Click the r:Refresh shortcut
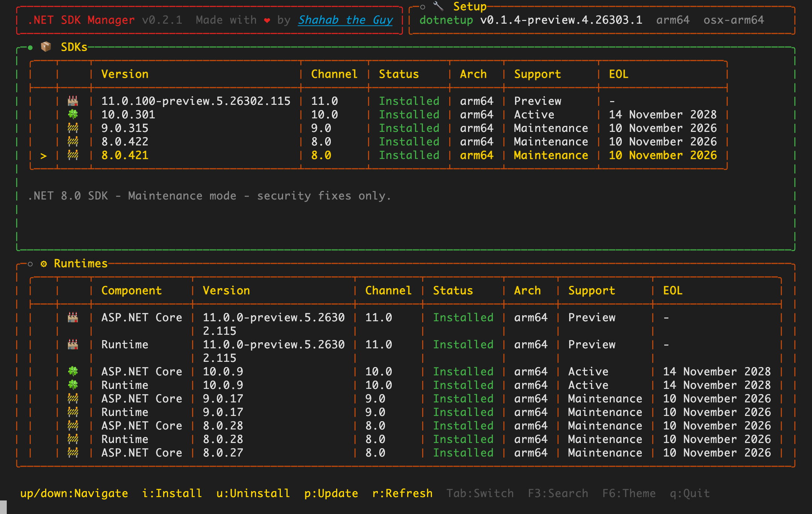 click(402, 493)
